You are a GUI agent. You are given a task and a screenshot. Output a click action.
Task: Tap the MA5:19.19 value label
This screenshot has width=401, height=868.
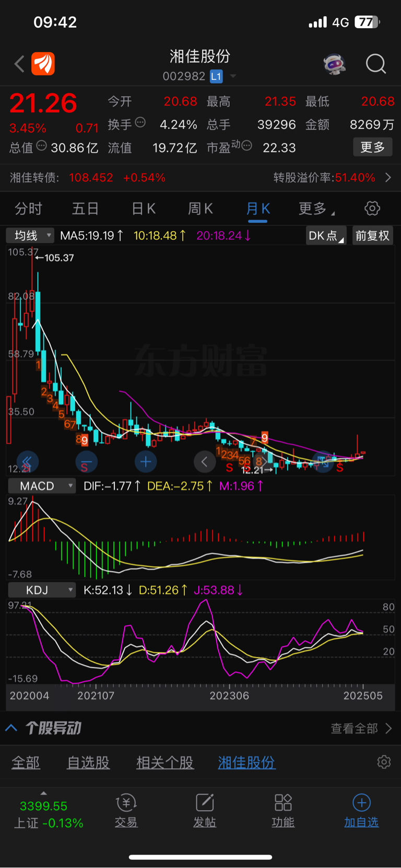(x=92, y=235)
